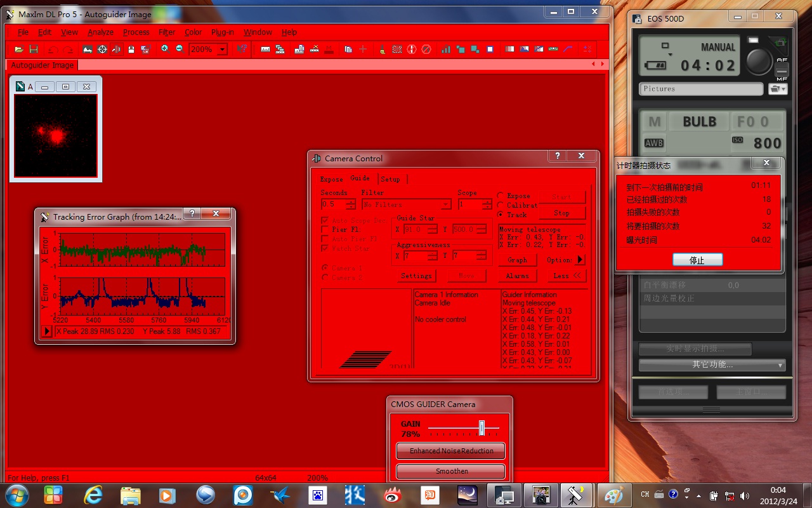Click the Zoom In magnifier icon
The width and height of the screenshot is (812, 508).
click(x=164, y=49)
